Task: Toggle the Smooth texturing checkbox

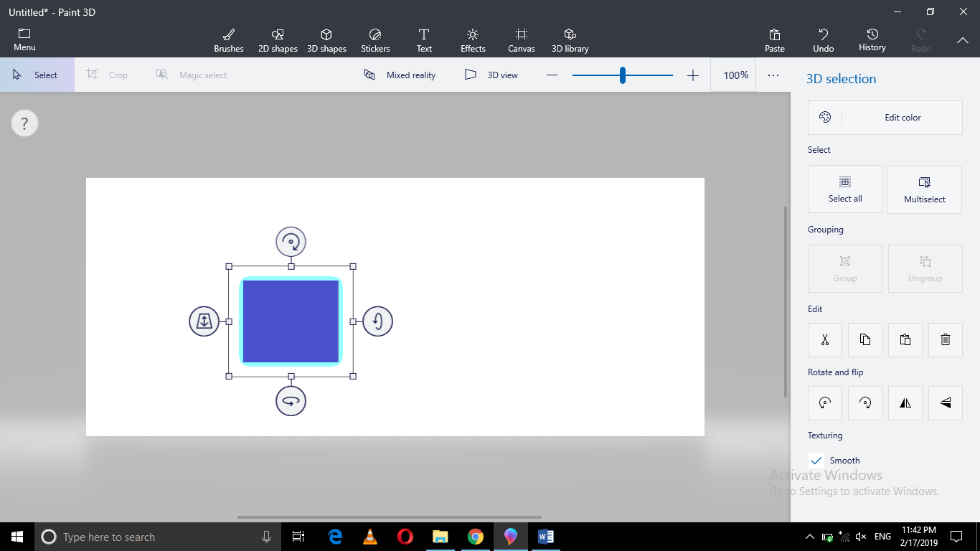Action: tap(816, 460)
